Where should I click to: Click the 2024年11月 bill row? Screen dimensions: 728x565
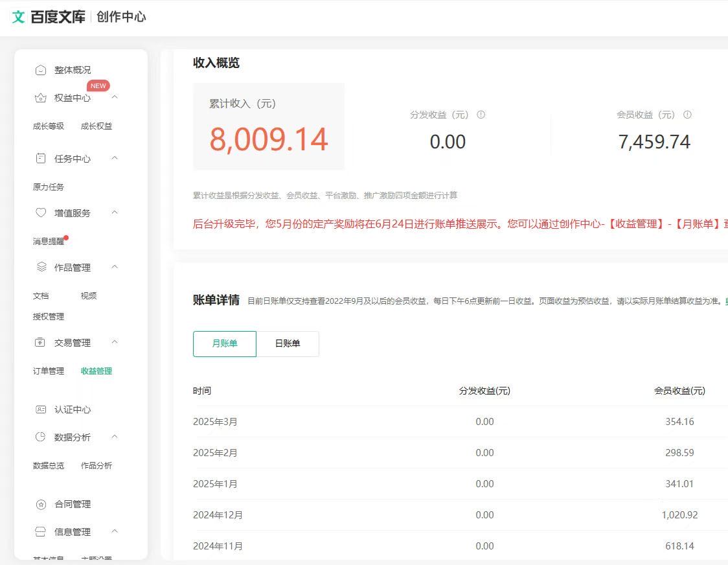[x=461, y=546]
